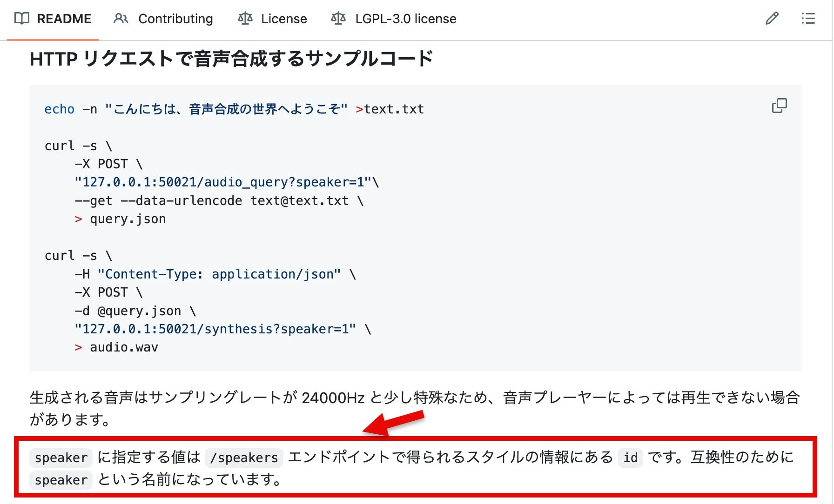Screen dimensions: 834x504
Task: Click the audio_query?speaker=1 URL string
Action: [223, 182]
